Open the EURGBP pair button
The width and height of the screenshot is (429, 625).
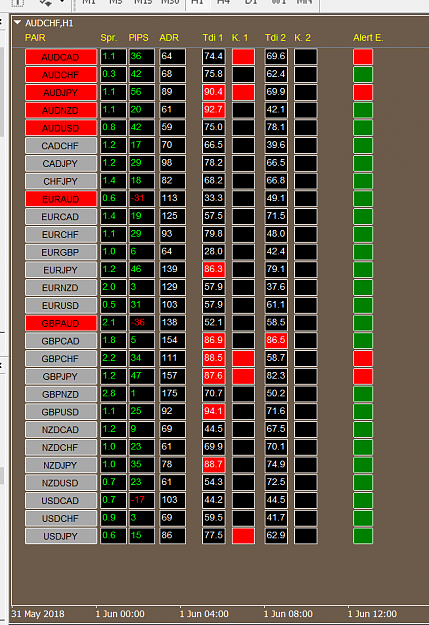pyautogui.click(x=61, y=252)
